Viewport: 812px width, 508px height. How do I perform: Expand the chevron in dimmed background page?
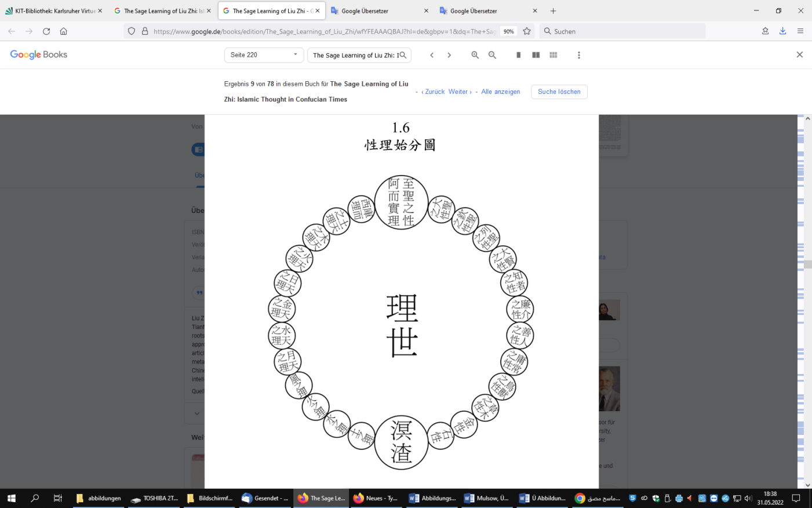(197, 413)
